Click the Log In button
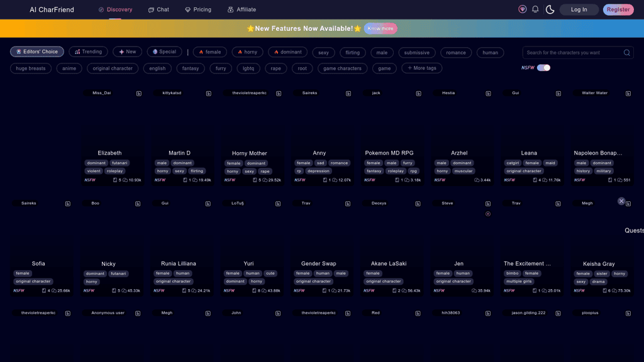This screenshot has width=644, height=362. pos(579,9)
